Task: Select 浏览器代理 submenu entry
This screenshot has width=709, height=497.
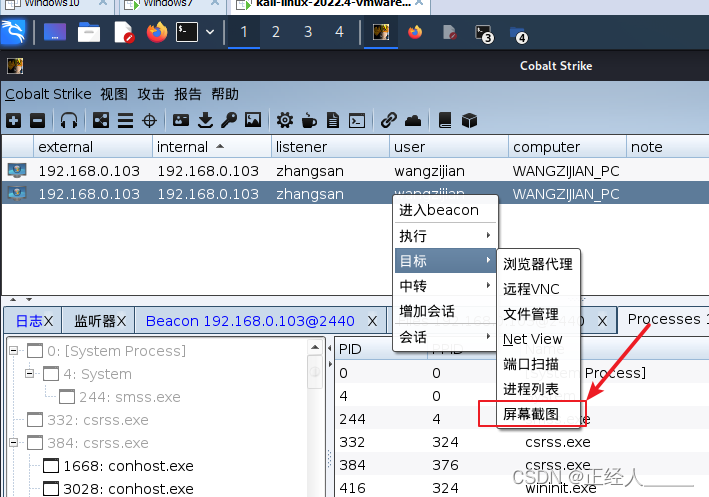Action: [538, 264]
